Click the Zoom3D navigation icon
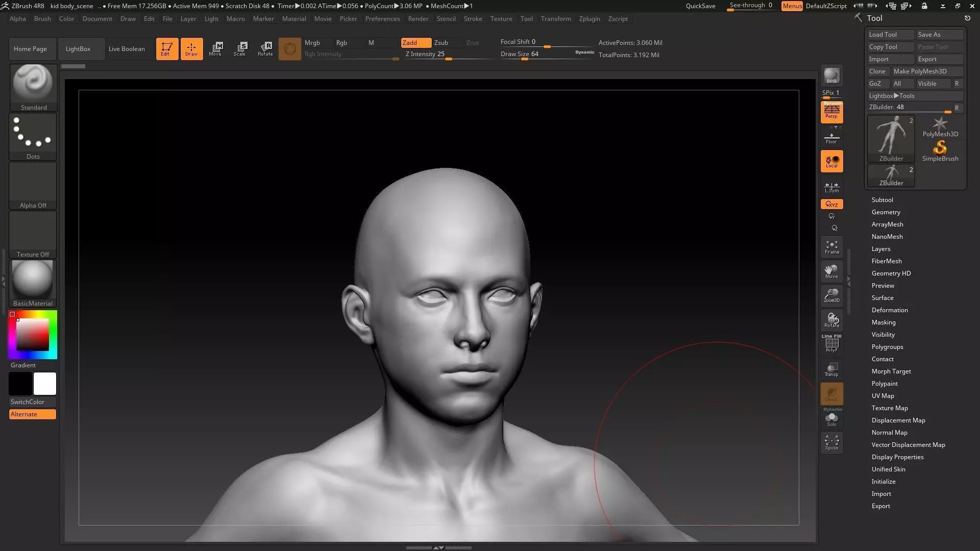The image size is (980, 551). tap(831, 295)
